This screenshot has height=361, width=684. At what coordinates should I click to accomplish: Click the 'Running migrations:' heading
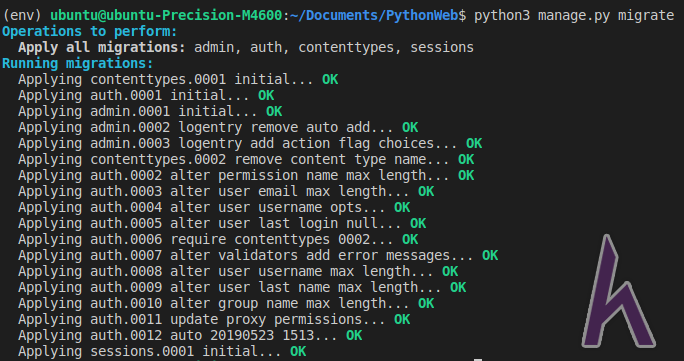click(x=78, y=63)
